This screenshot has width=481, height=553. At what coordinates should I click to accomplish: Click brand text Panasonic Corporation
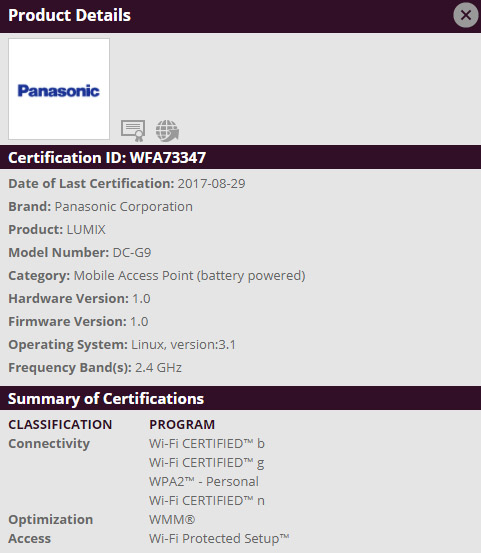click(123, 207)
